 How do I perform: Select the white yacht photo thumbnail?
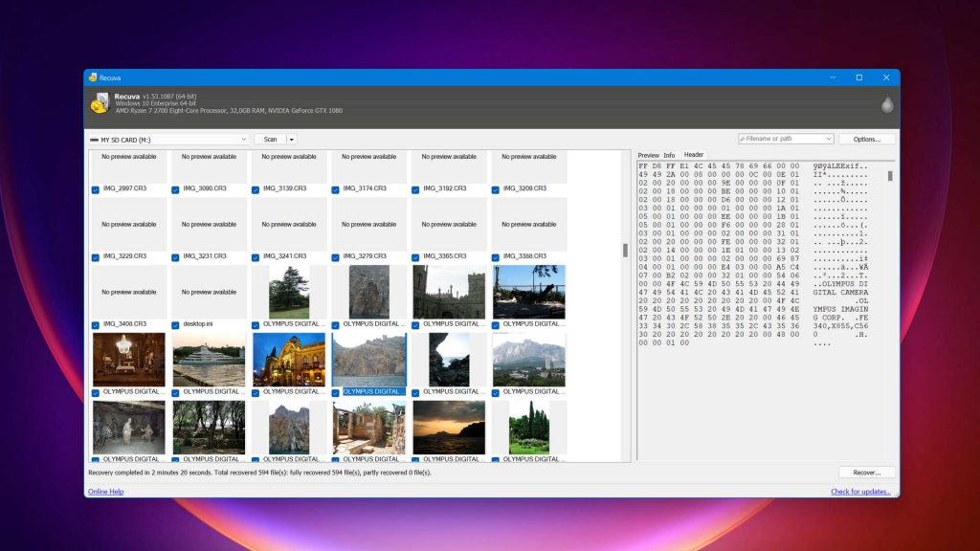[x=209, y=360]
